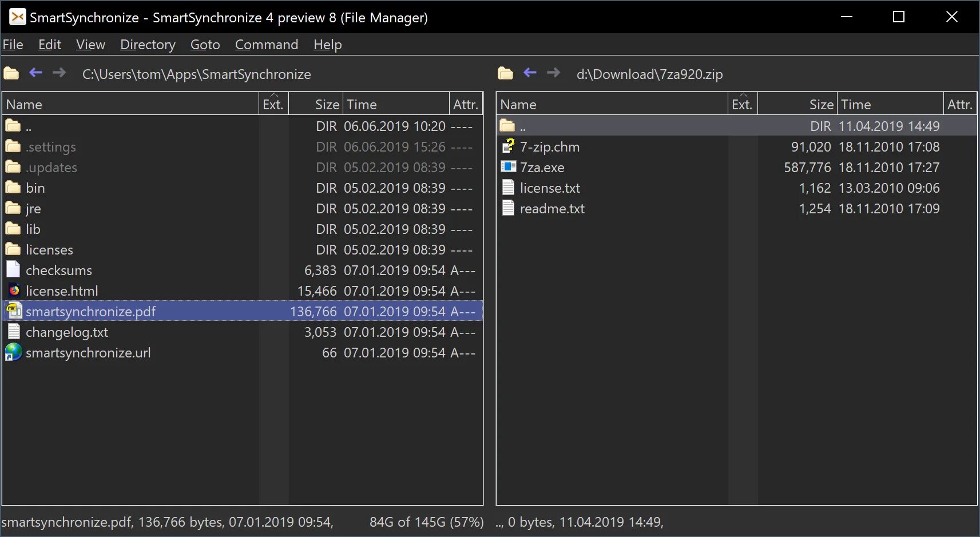
Task: Sort left pane by Attr. column header
Action: tap(466, 104)
